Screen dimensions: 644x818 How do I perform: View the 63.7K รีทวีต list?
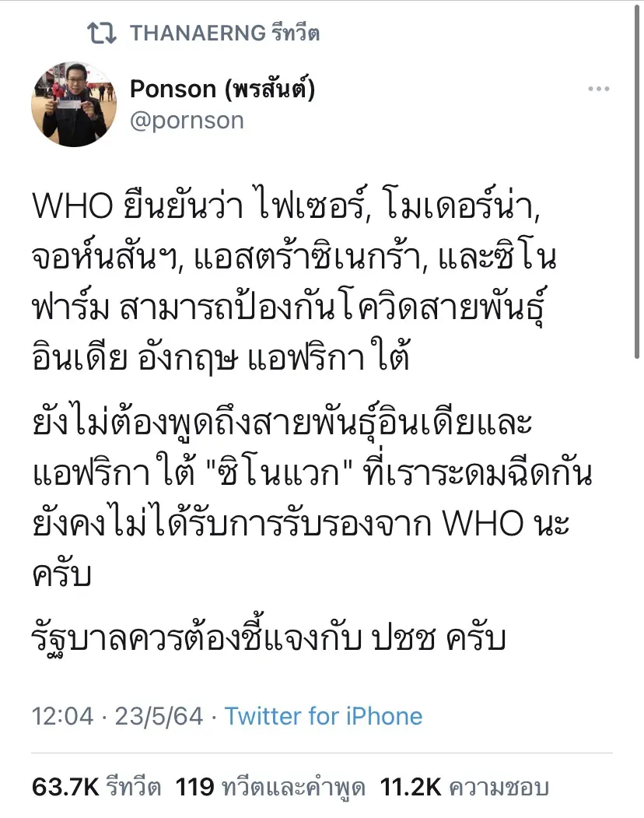96,788
